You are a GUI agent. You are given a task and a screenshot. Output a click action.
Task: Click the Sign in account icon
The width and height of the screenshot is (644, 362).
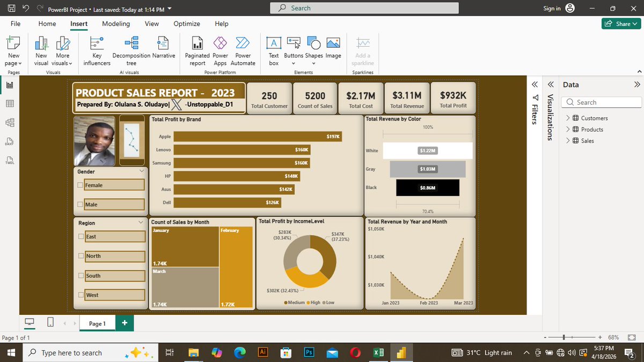click(570, 8)
